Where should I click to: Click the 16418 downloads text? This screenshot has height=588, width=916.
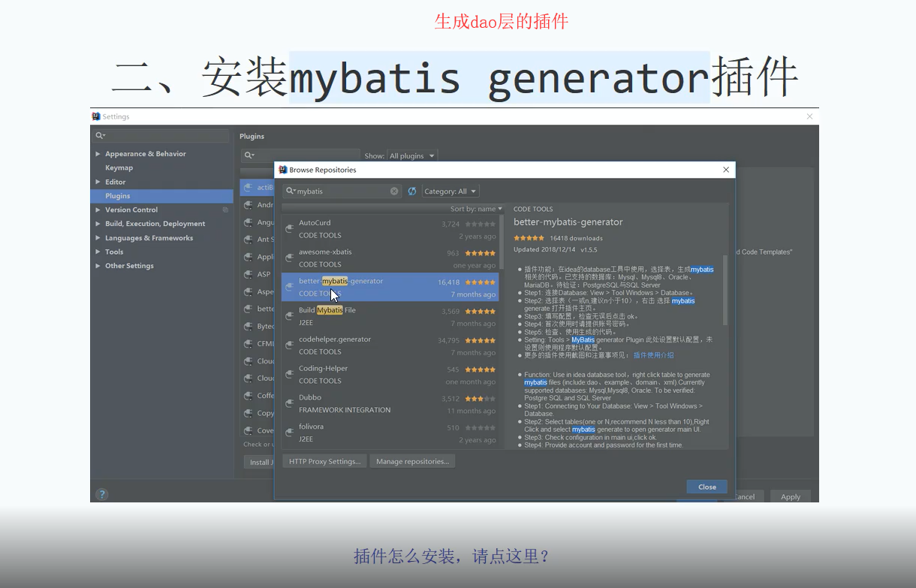(576, 238)
